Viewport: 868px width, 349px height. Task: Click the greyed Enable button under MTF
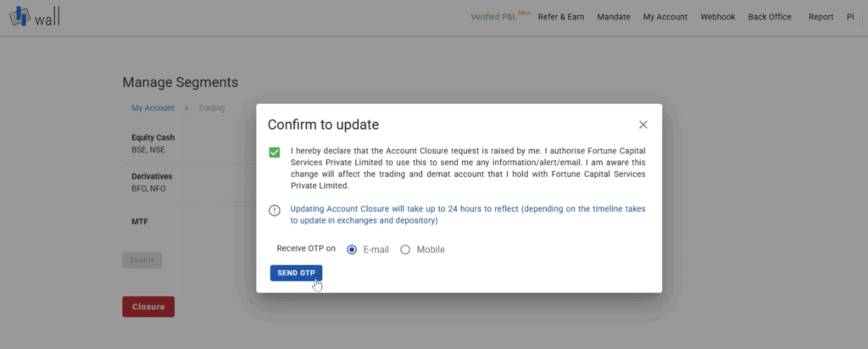pyautogui.click(x=142, y=260)
